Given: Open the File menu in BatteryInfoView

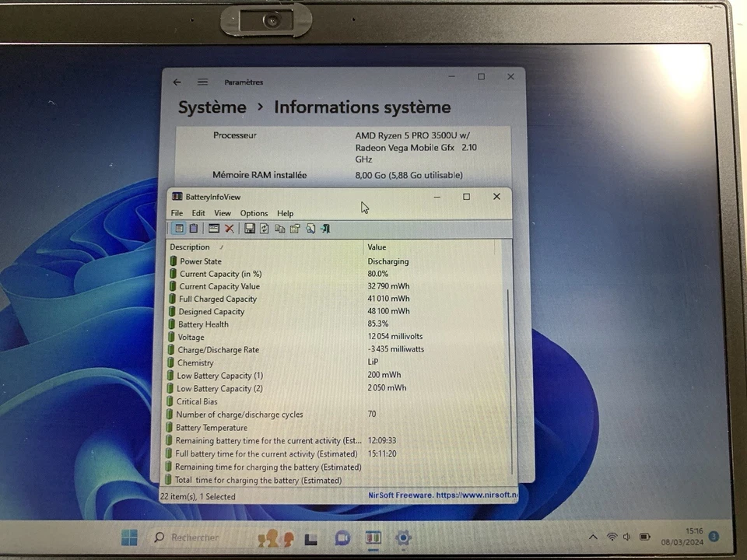Looking at the screenshot, I should coord(177,213).
